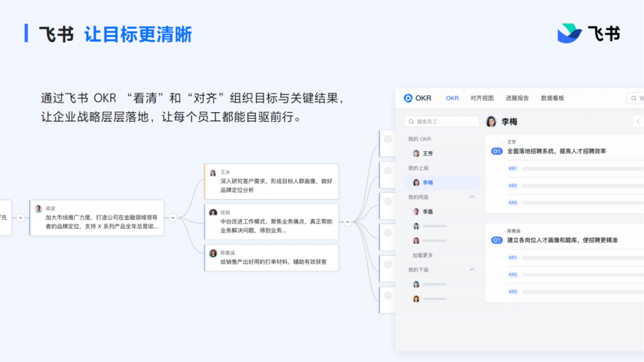Image resolution: width=644 pixels, height=362 pixels.
Task: Collapse the 我的下级 section
Action: coord(473,270)
